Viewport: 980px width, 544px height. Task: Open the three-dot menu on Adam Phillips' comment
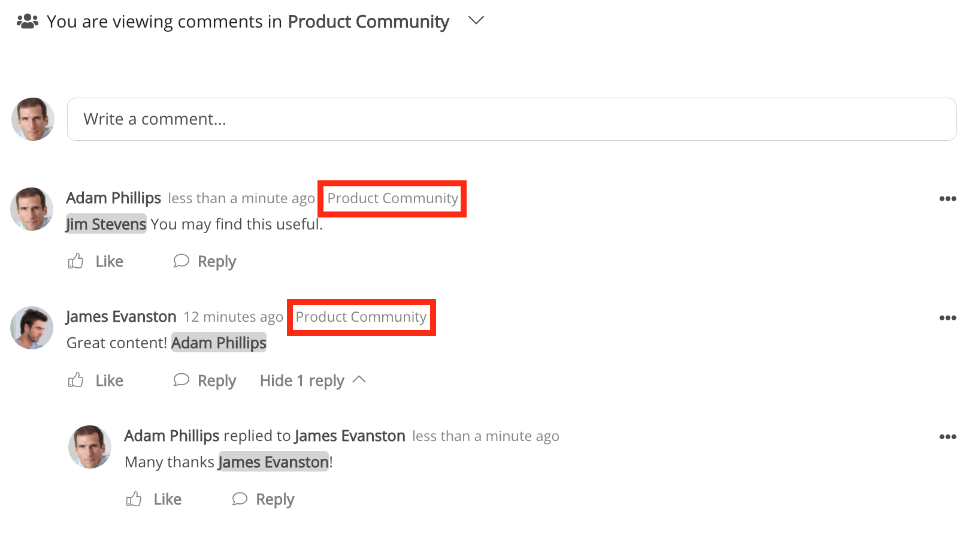tap(948, 198)
